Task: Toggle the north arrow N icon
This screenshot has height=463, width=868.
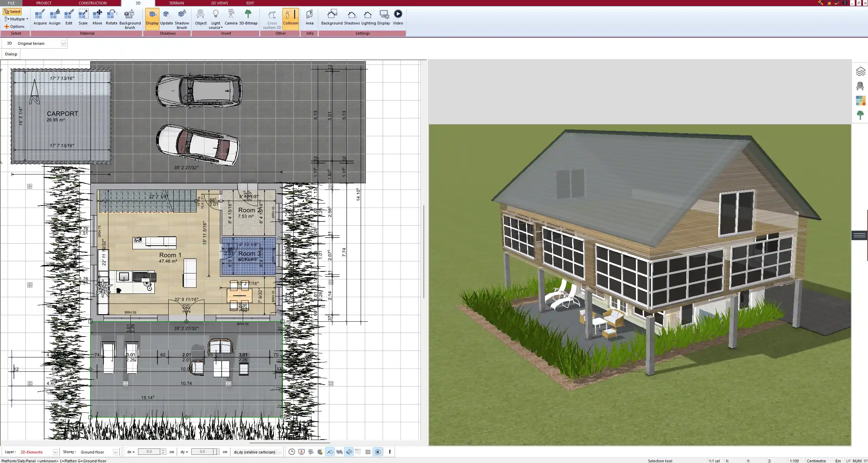Action: (377, 452)
